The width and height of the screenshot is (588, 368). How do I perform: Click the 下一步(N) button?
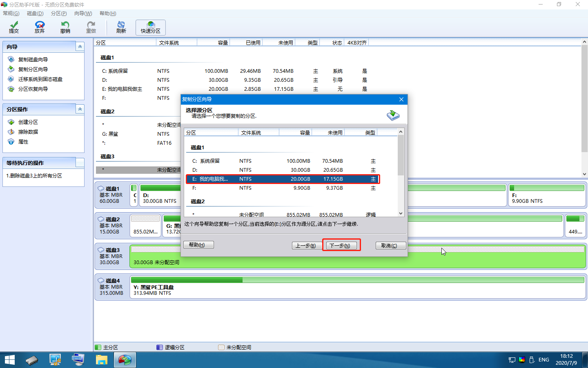[x=342, y=245]
